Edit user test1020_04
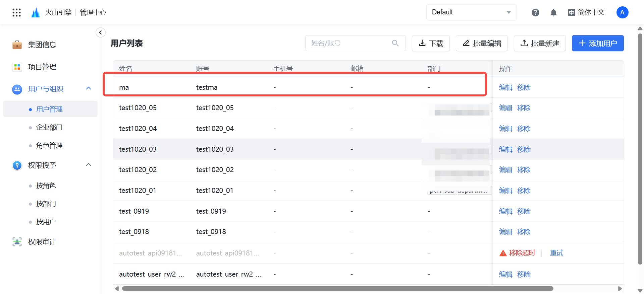Image resolution: width=644 pixels, height=294 pixels. point(505,129)
